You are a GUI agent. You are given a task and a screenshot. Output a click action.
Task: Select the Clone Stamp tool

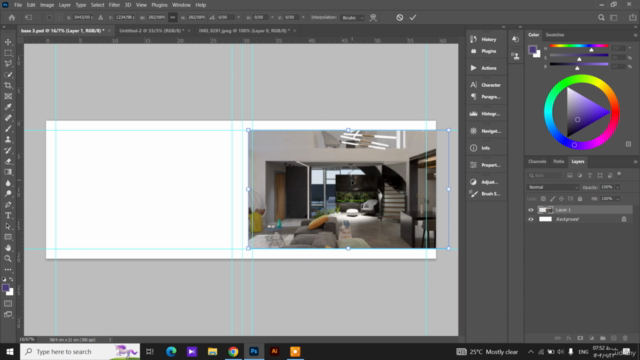point(8,140)
